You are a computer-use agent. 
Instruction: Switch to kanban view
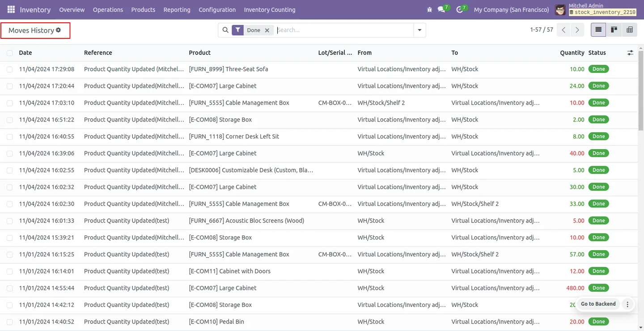tap(614, 30)
